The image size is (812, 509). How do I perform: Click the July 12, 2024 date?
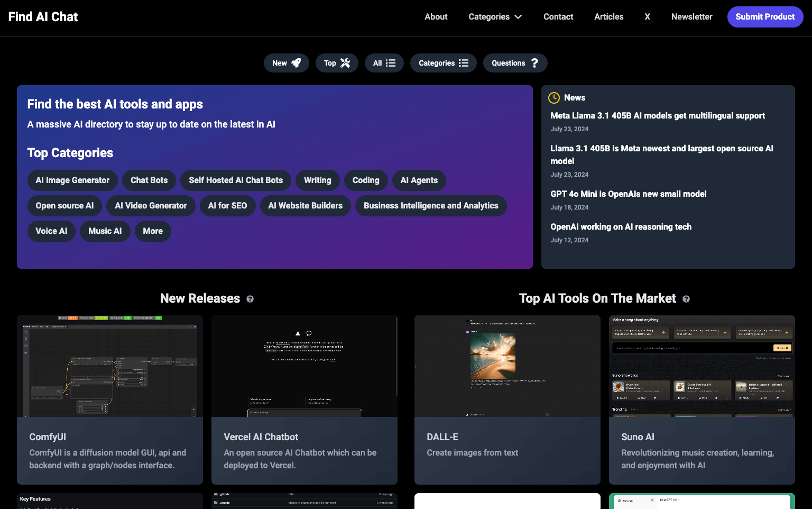click(569, 240)
